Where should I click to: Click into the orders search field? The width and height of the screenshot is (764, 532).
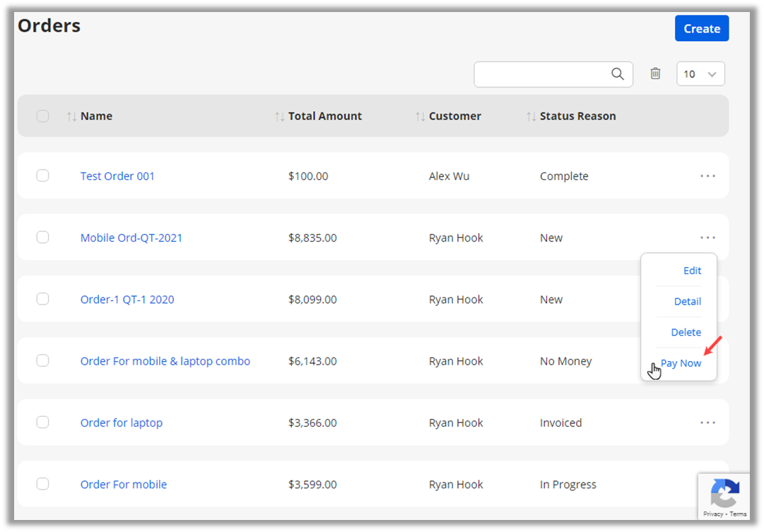541,74
